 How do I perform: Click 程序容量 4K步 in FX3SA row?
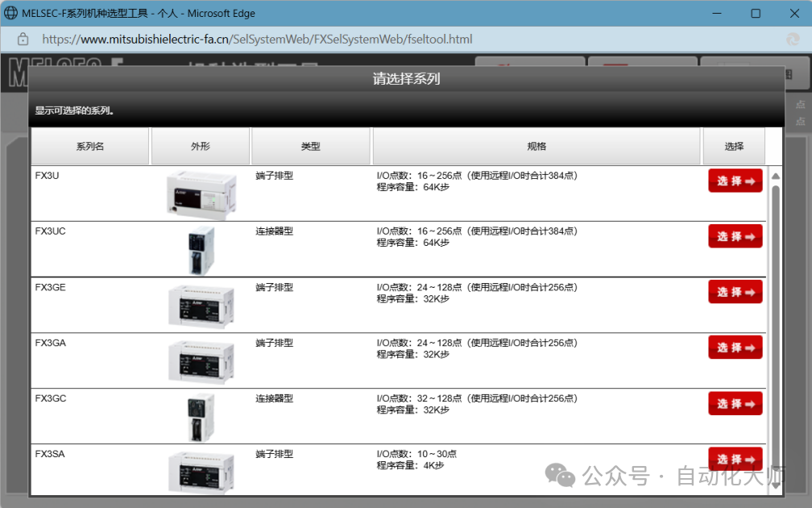(x=410, y=465)
